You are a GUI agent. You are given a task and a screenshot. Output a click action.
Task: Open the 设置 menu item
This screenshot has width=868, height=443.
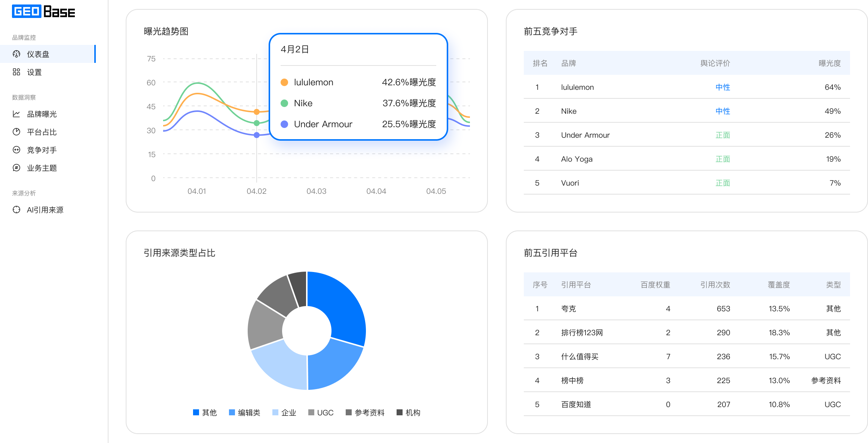48,72
